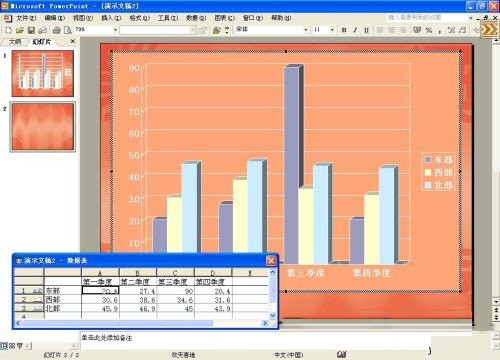The width and height of the screenshot is (500, 360).
Task: Select row 3 header for 北部
Action: pyautogui.click(x=29, y=308)
